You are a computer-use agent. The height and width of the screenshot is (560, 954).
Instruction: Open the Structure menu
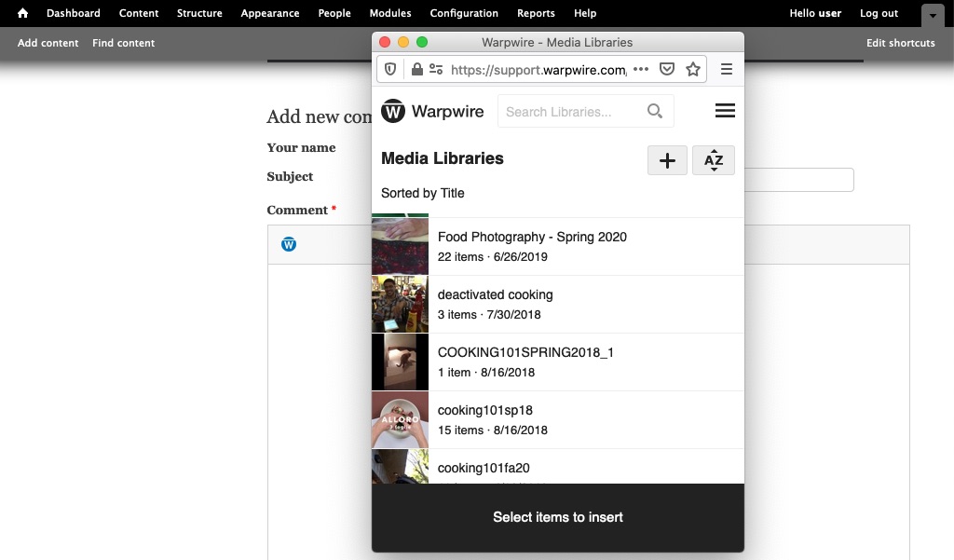pos(199,13)
